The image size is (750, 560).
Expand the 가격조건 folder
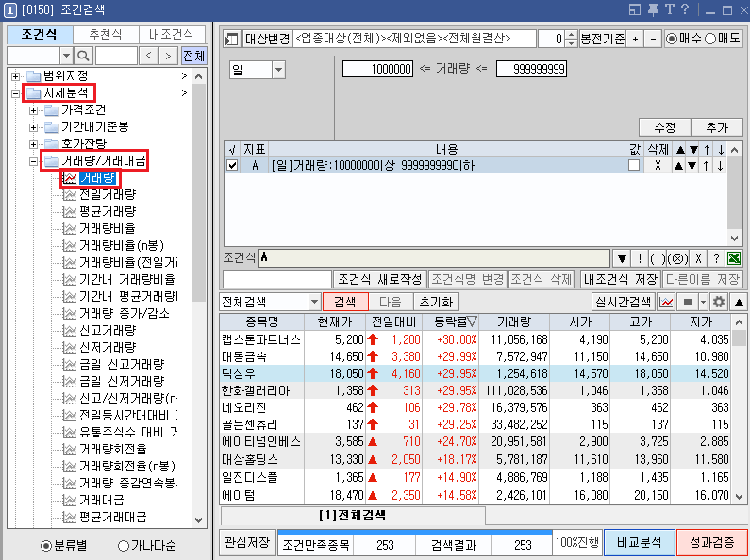[x=33, y=110]
